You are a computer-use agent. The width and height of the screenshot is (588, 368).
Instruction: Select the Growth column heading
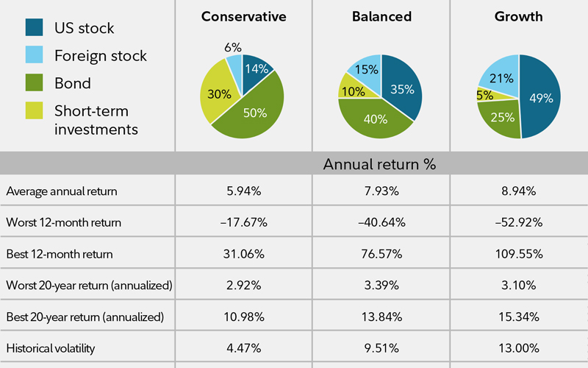(x=519, y=16)
